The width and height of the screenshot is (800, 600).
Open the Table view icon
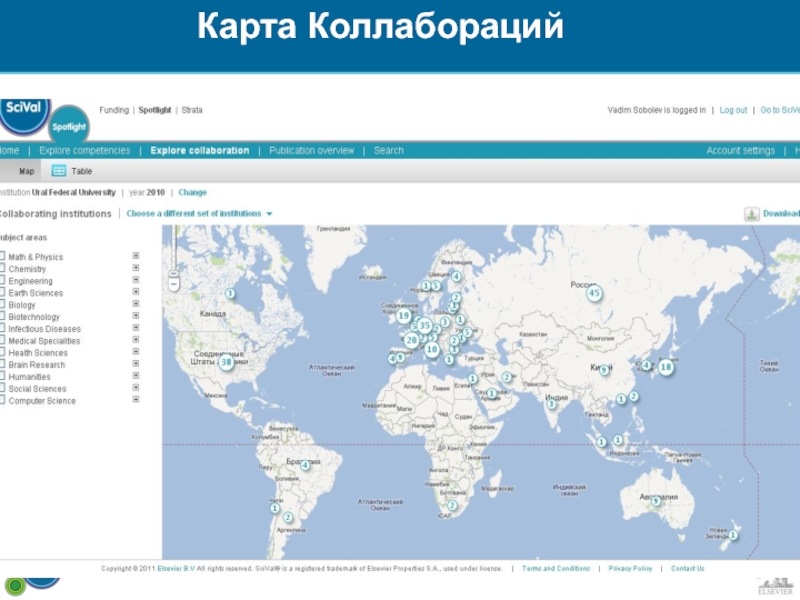point(59,171)
